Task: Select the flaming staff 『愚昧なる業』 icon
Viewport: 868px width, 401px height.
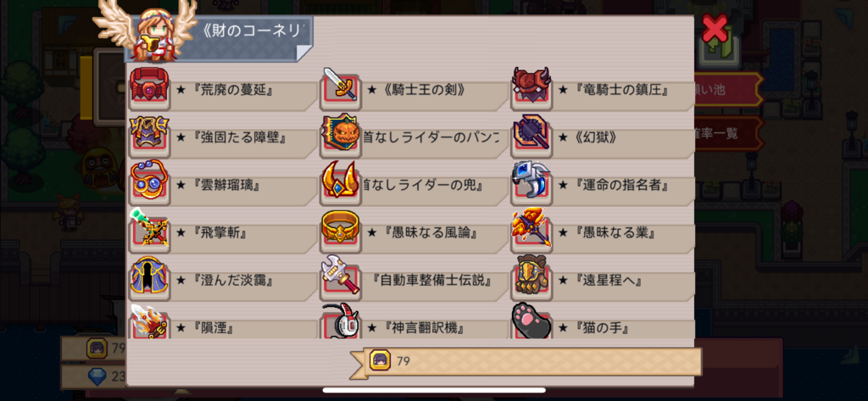Action: tap(531, 229)
